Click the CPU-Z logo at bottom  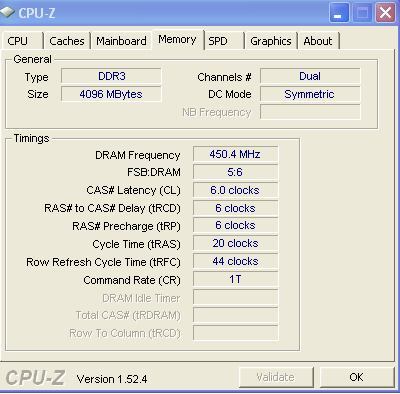35,378
